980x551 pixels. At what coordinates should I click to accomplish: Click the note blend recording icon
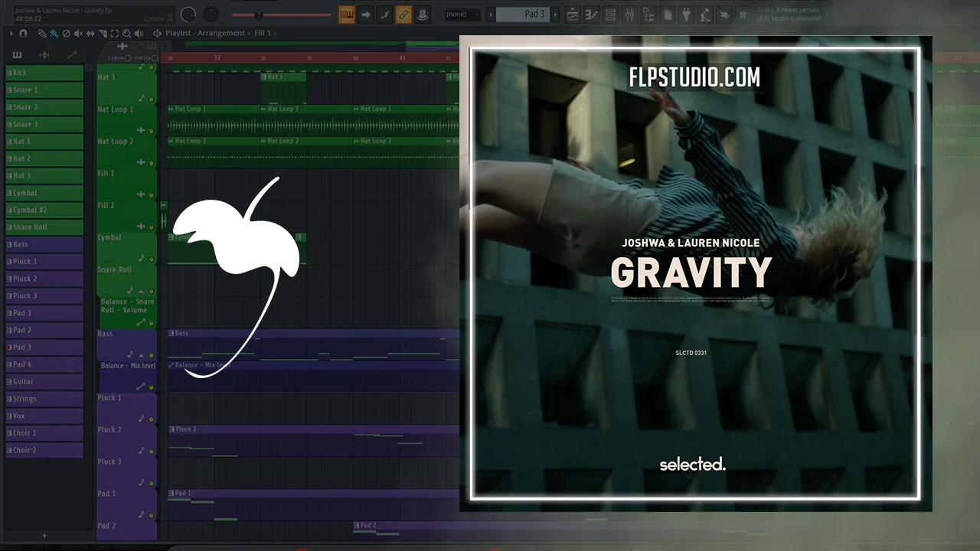tap(384, 15)
